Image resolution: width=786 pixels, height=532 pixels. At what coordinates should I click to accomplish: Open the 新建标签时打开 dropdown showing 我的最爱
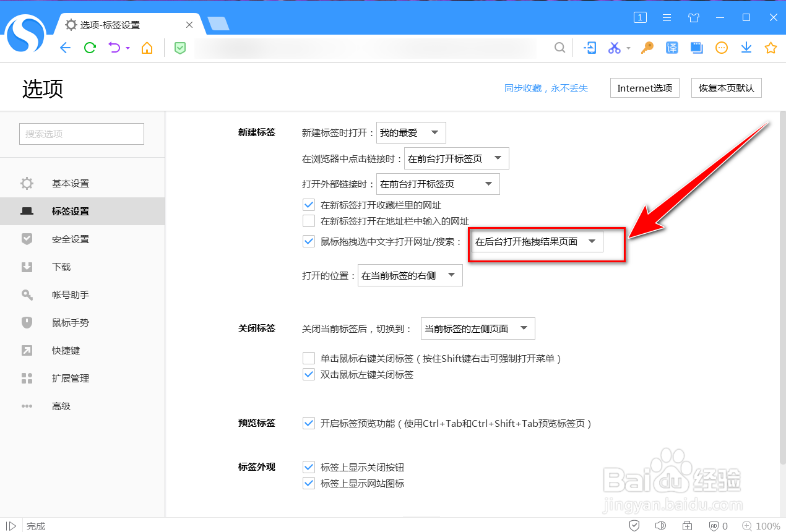pyautogui.click(x=411, y=132)
